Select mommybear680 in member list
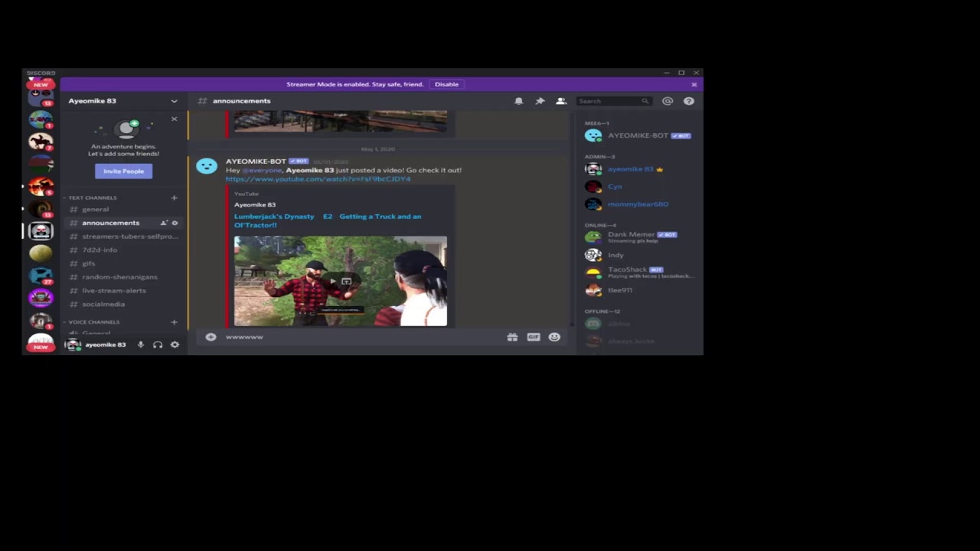The image size is (980, 551). [x=639, y=204]
